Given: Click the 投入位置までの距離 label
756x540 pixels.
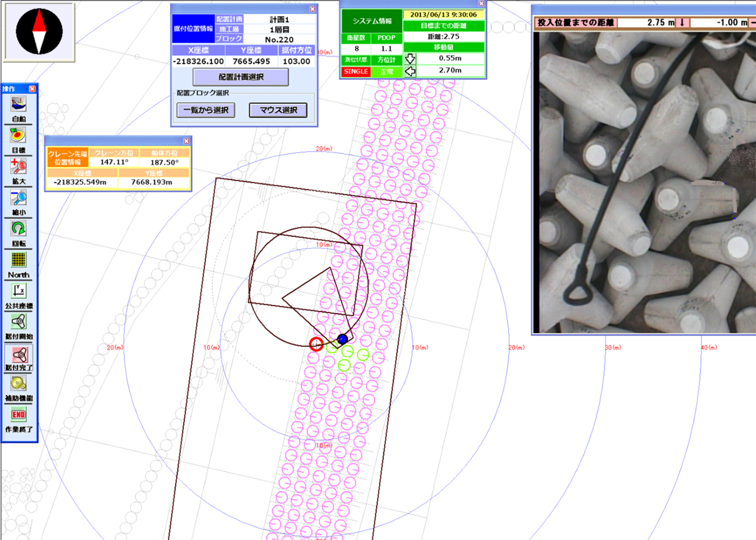Looking at the screenshot, I should tap(576, 23).
